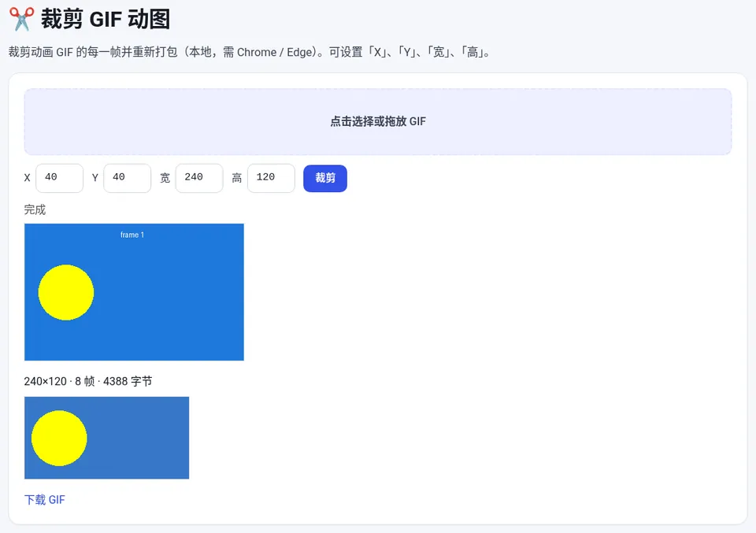756x533 pixels.
Task: Click the GIF drop zone to select a file
Action: [378, 121]
